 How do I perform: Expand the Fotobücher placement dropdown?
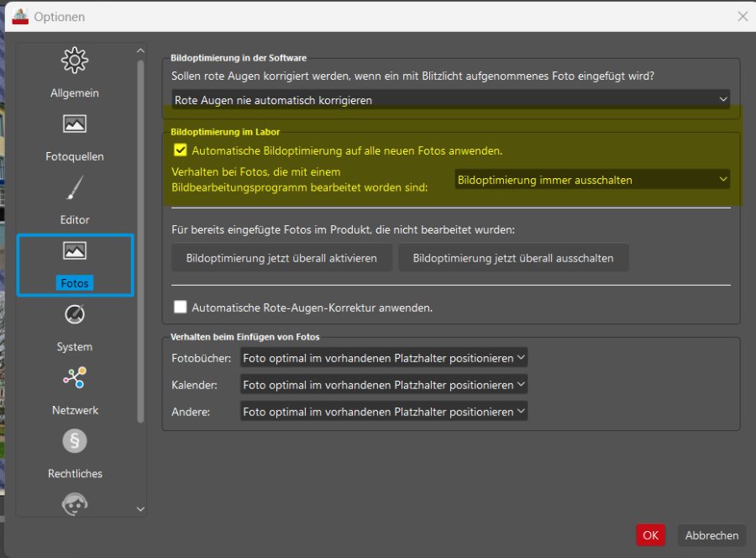pyautogui.click(x=384, y=358)
